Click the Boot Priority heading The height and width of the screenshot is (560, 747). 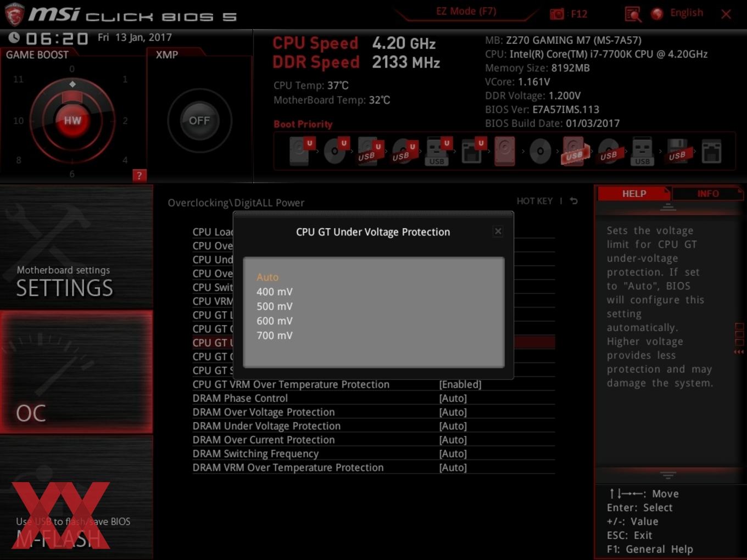(303, 124)
